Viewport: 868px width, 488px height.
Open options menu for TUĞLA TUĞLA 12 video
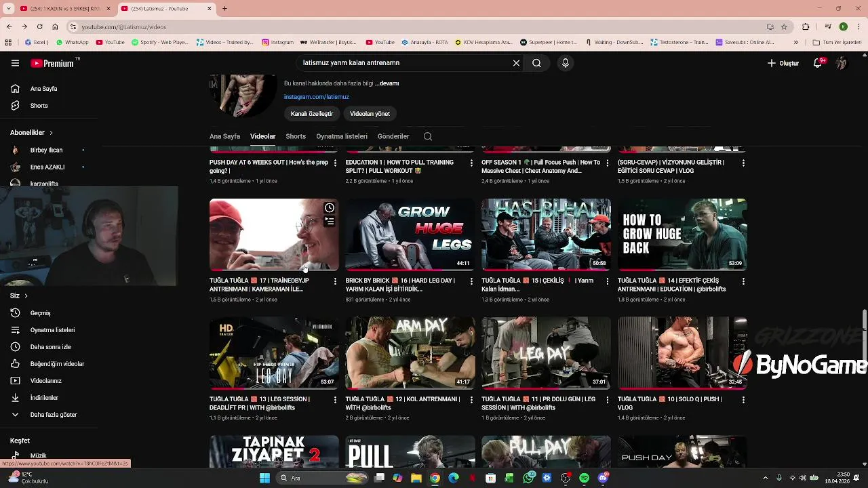click(471, 400)
